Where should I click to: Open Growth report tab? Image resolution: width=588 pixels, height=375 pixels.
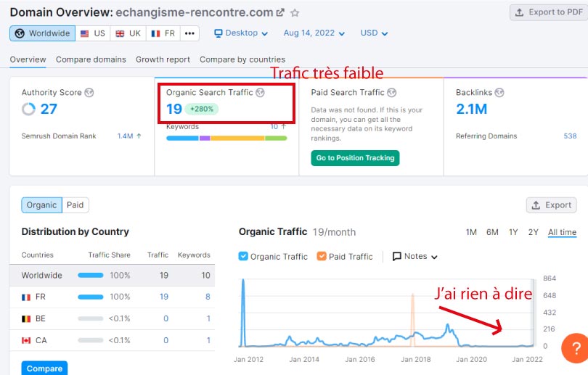163,59
